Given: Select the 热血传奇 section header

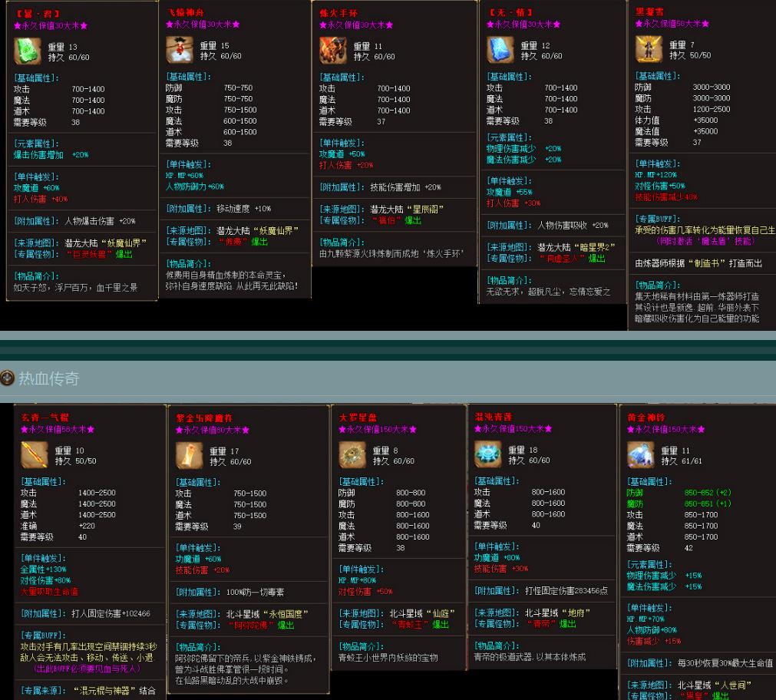Looking at the screenshot, I should coord(45,378).
